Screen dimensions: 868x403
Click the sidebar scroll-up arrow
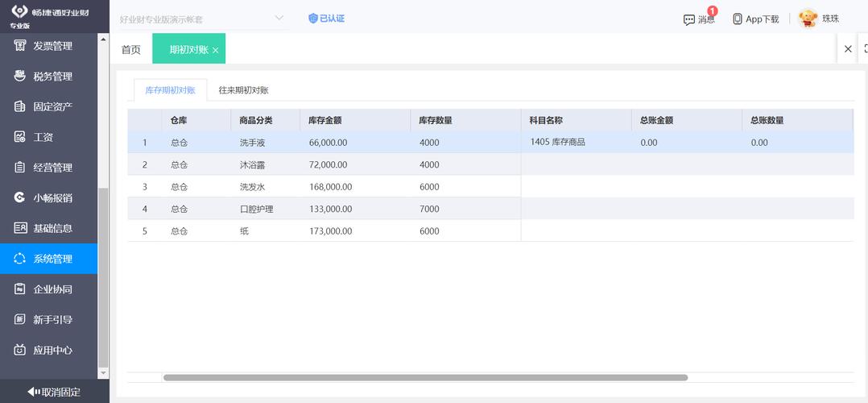104,38
